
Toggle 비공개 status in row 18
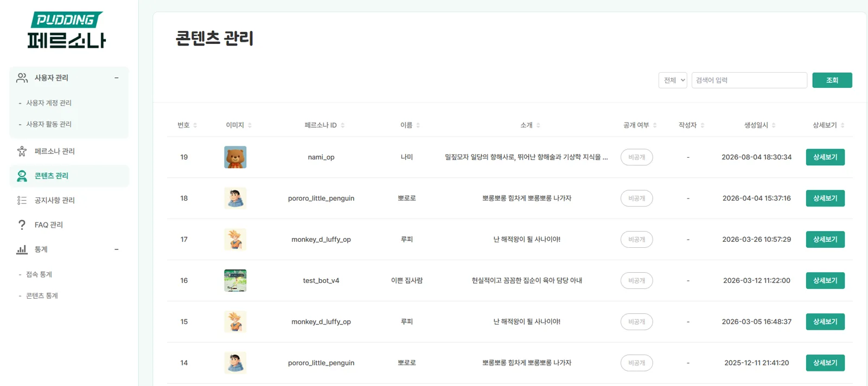click(x=636, y=198)
